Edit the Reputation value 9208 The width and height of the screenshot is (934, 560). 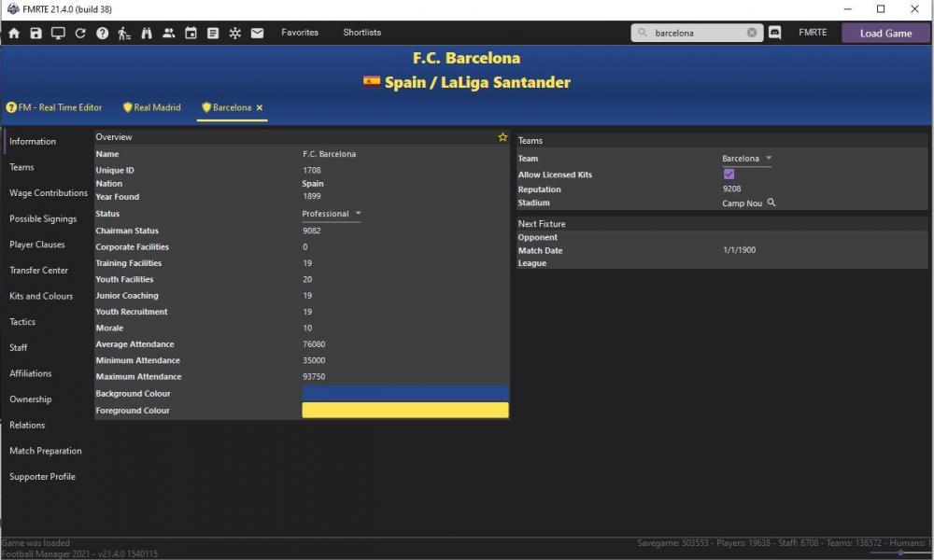732,189
